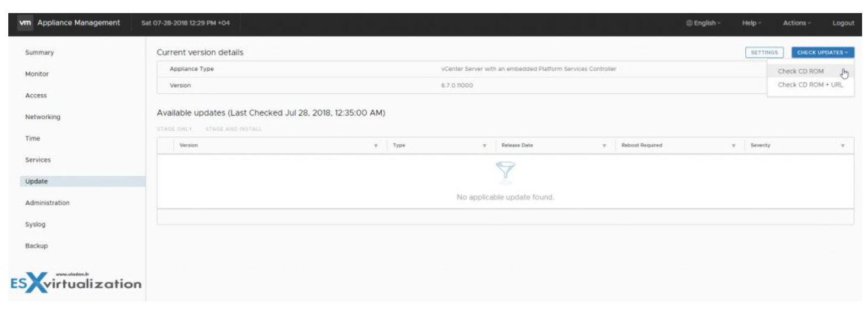Click STAGE AND INSTALL button
Screen dimensions: 868x312
coord(234,129)
